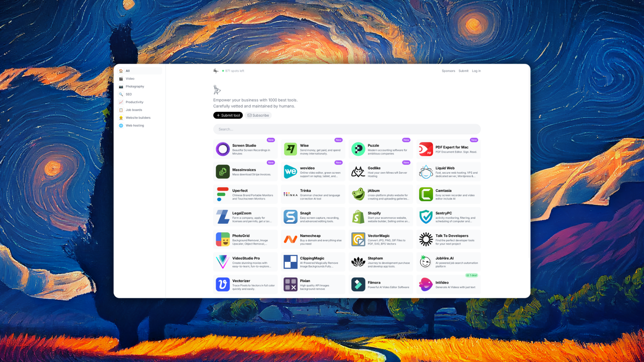Open the Screen Studio title text

tap(244, 145)
